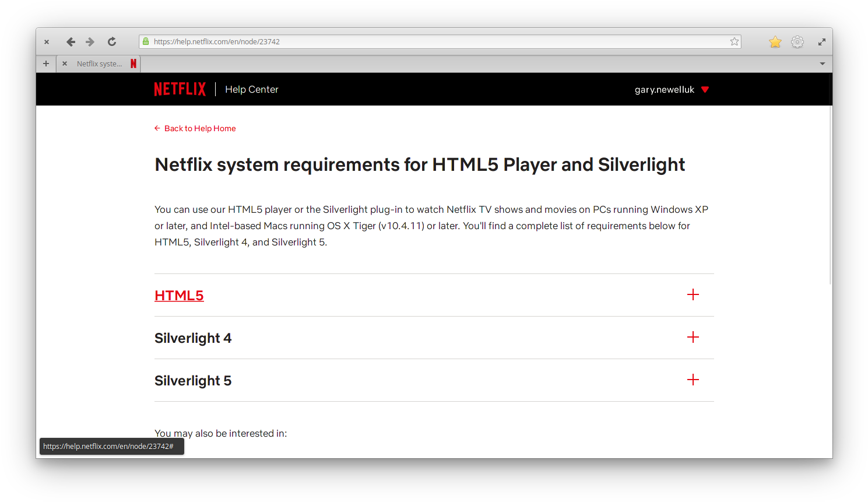Bookmark page using outline star in address bar
868x502 pixels.
pos(735,42)
